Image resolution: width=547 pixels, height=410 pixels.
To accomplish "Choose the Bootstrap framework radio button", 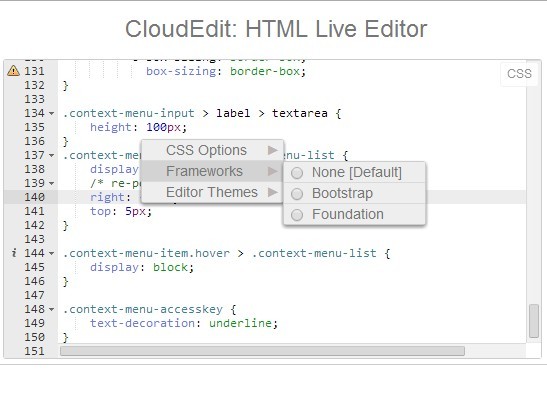I will (x=297, y=194).
